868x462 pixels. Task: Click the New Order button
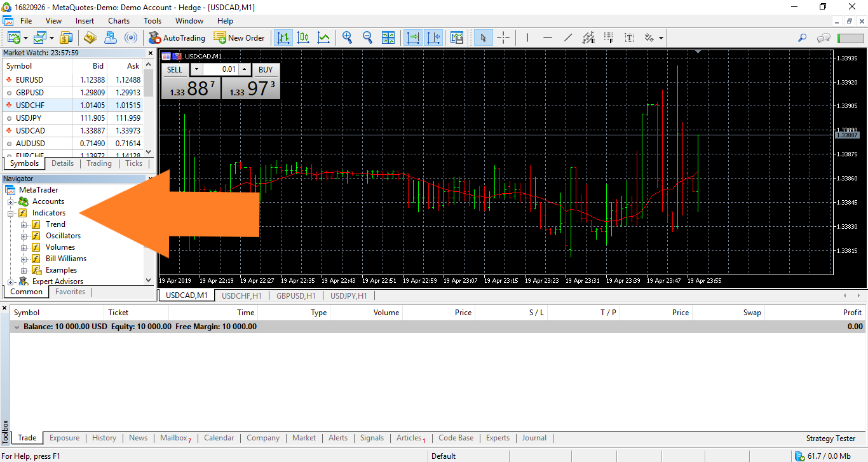(240, 37)
